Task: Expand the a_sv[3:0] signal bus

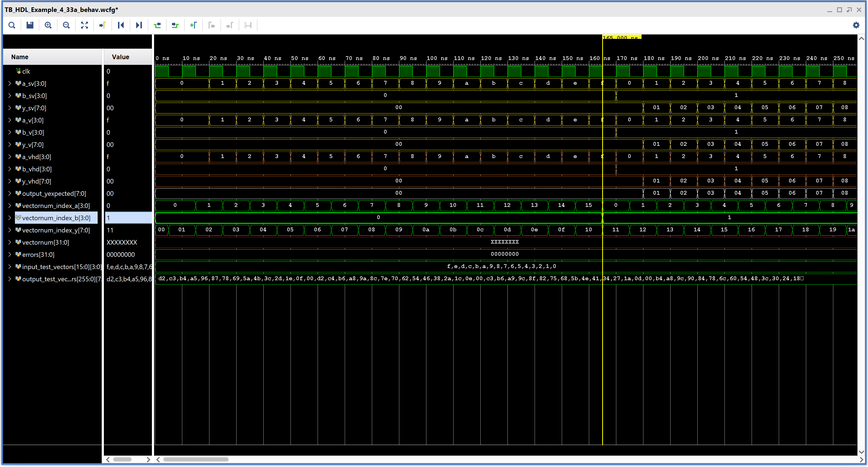Action: point(10,84)
